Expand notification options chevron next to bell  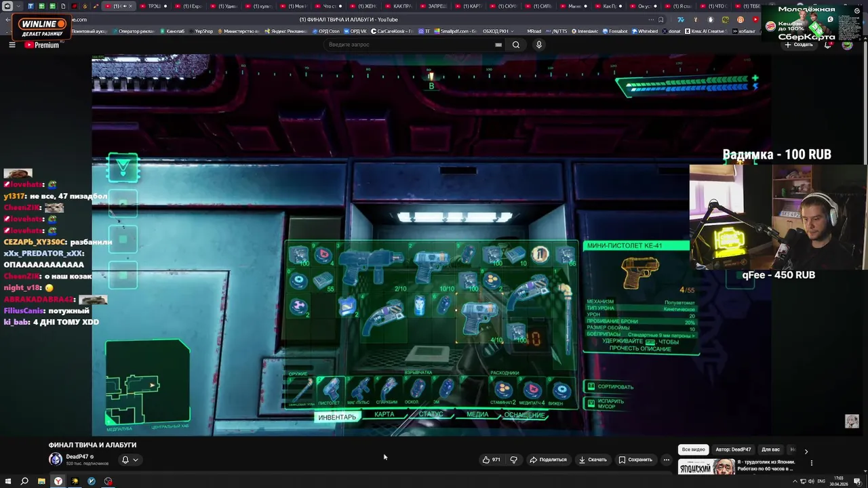click(136, 460)
